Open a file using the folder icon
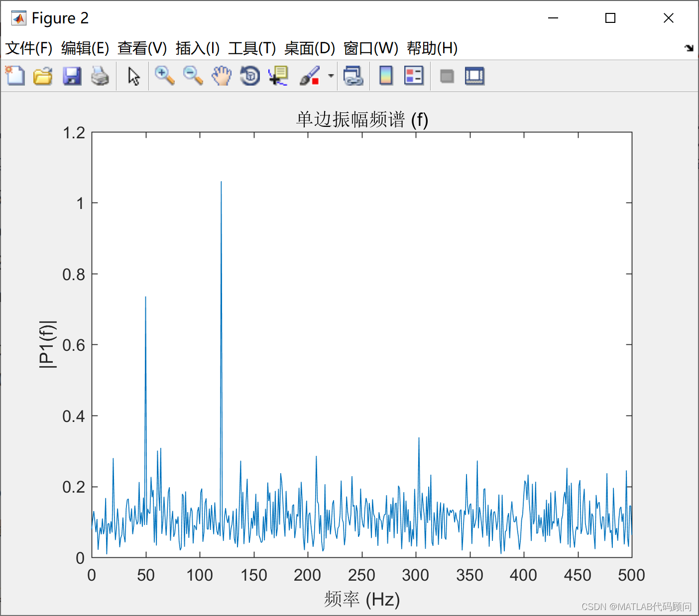Screen dimensions: 699x616 (x=43, y=76)
